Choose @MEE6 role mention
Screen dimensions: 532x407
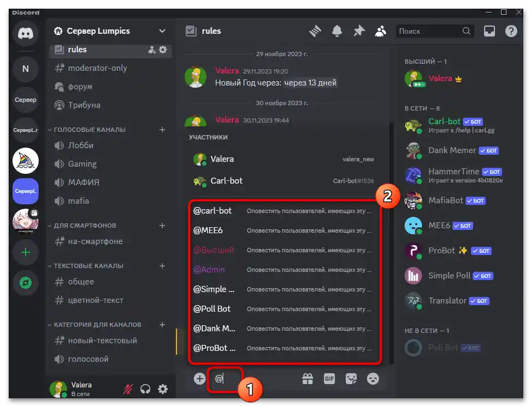284,230
